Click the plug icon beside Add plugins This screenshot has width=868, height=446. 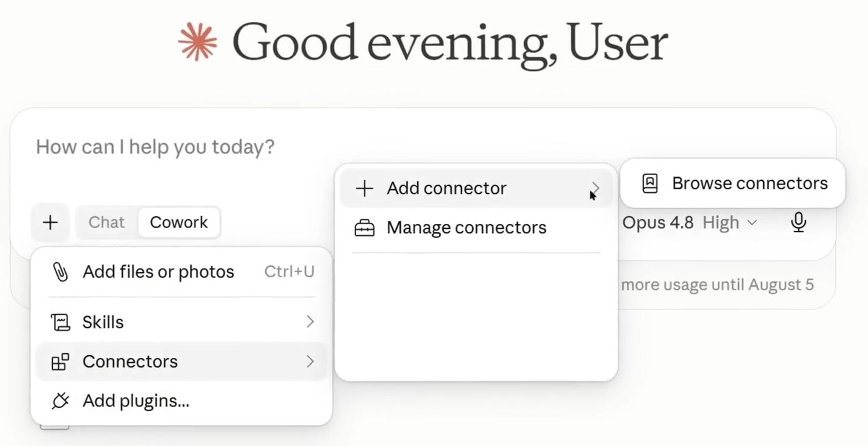pyautogui.click(x=60, y=401)
